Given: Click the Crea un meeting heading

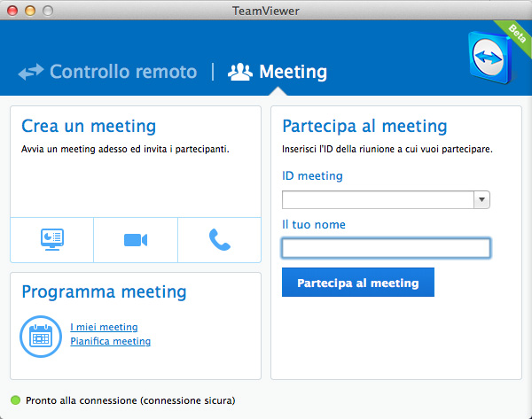Looking at the screenshot, I should (89, 126).
